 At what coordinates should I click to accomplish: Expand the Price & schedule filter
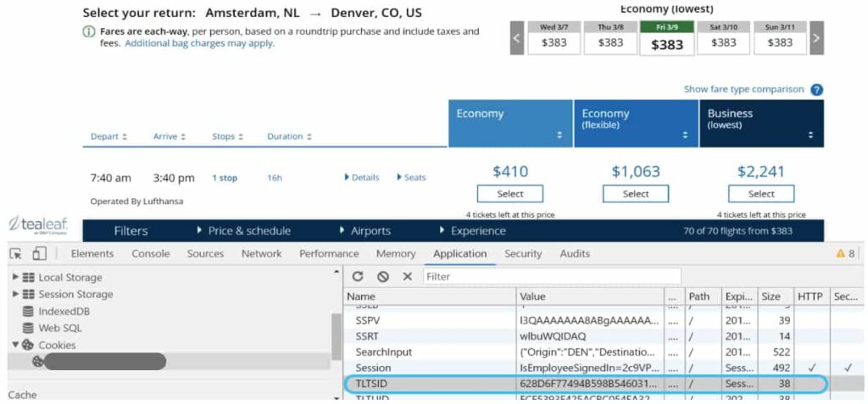tap(243, 230)
